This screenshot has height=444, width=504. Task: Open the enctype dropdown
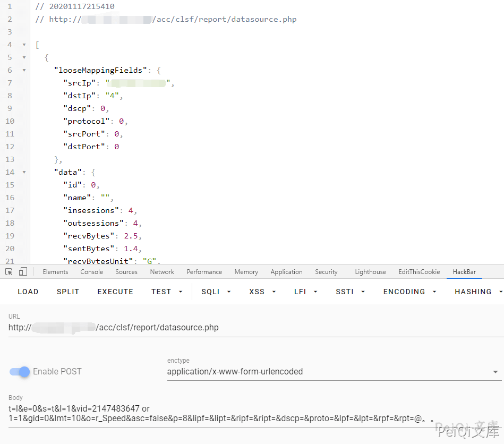coord(334,372)
